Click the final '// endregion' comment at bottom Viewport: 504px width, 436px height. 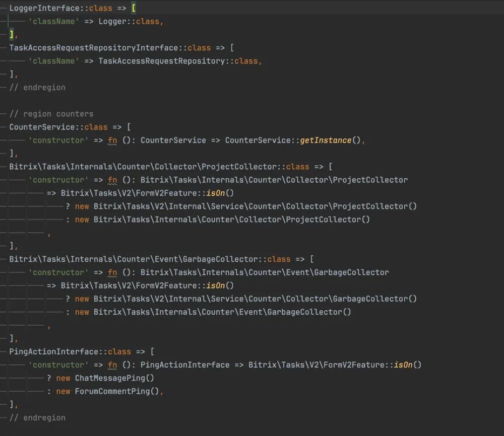[x=37, y=417]
